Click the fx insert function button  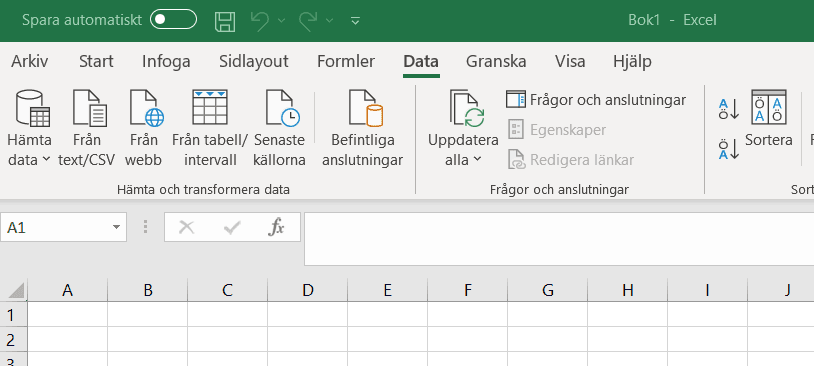[x=276, y=227]
